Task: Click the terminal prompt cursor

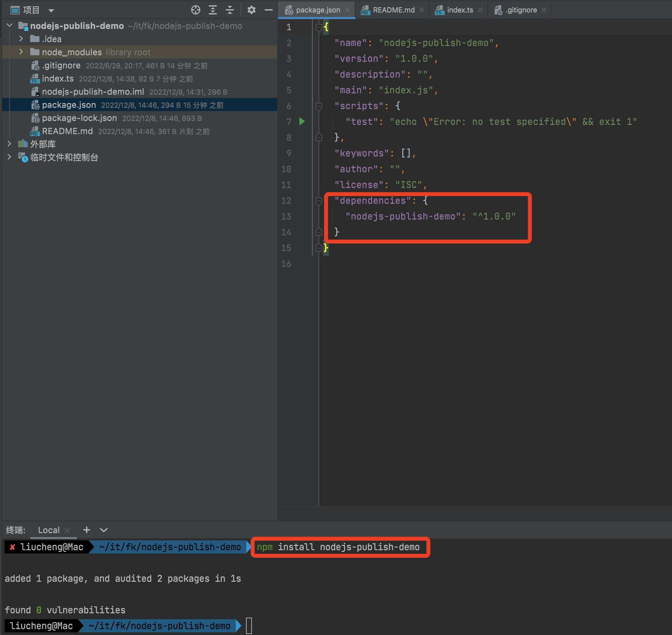Action: [249, 626]
